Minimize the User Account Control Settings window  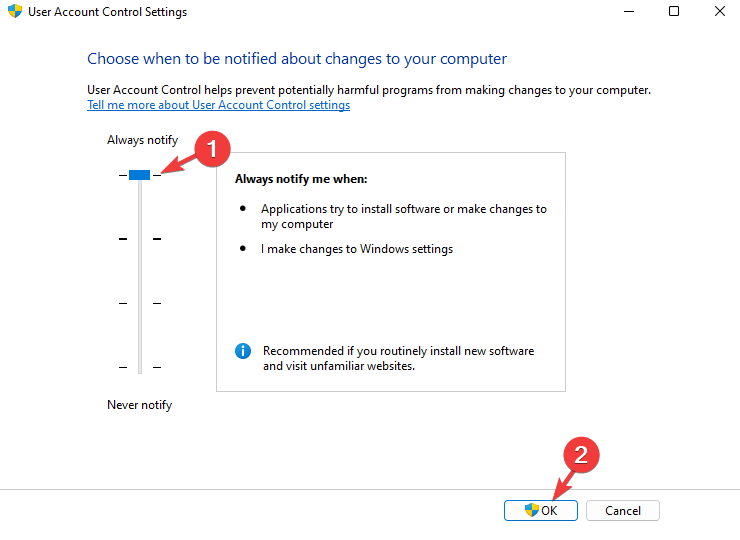628,12
